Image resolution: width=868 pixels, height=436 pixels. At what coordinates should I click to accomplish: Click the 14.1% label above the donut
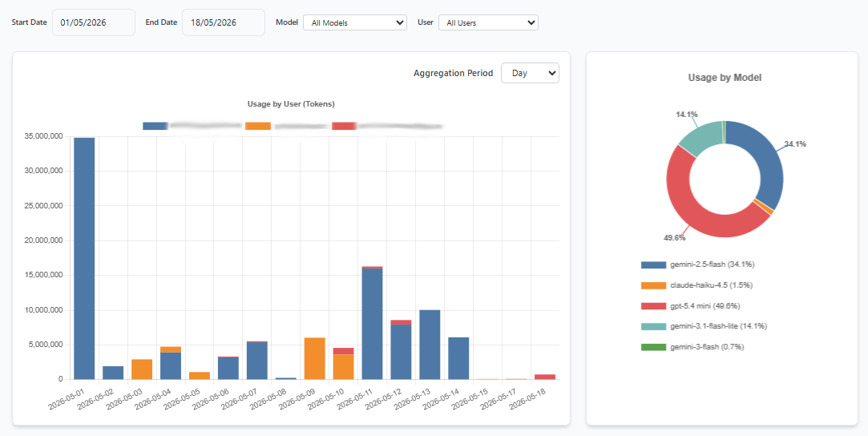pos(686,114)
